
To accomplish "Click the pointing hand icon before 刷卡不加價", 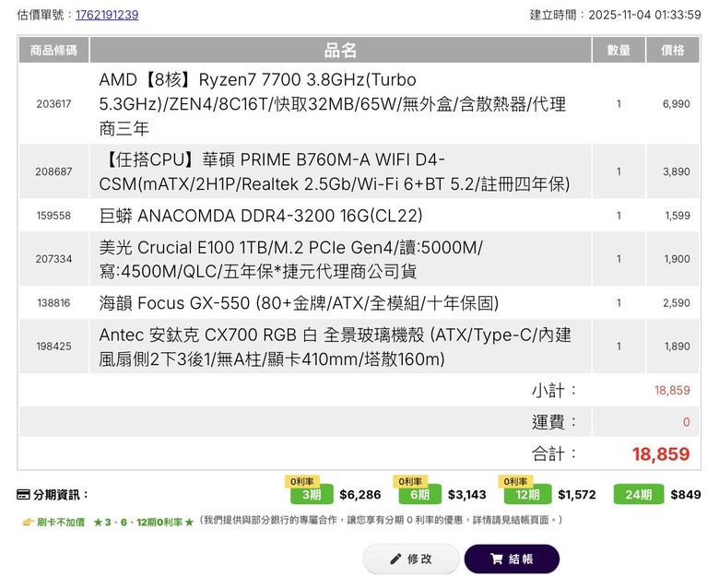I will coord(28,522).
